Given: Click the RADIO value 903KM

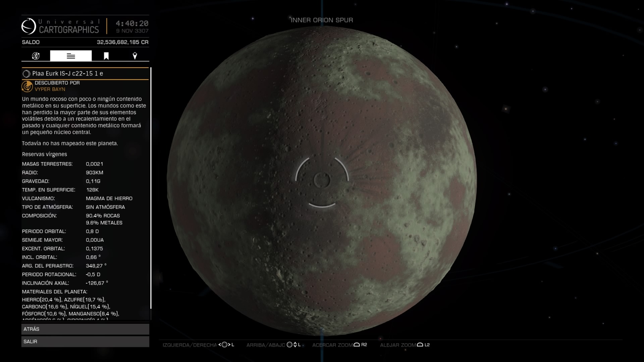Looking at the screenshot, I should [x=95, y=173].
